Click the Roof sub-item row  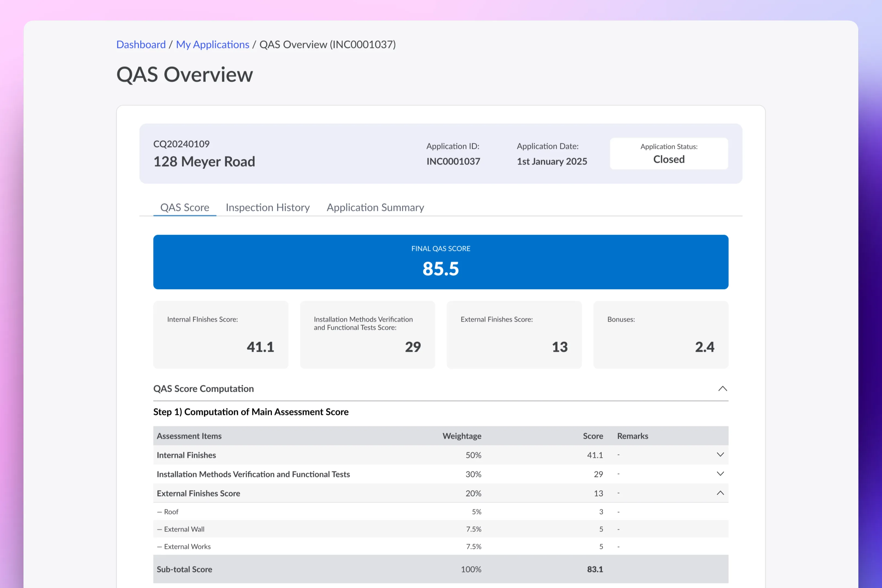click(441, 512)
